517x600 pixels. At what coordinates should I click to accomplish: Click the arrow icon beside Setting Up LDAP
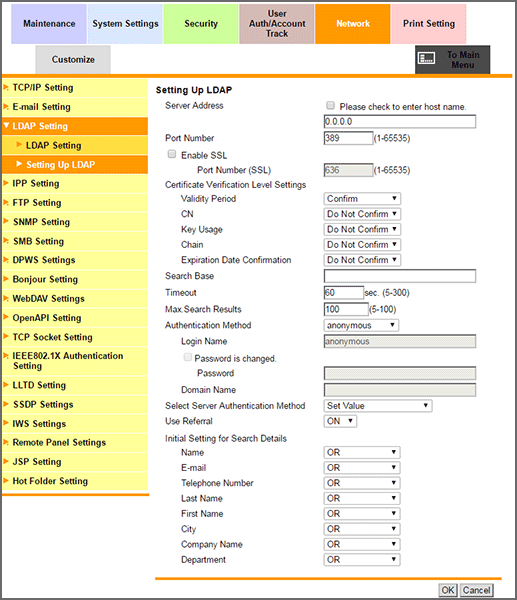pyautogui.click(x=19, y=164)
